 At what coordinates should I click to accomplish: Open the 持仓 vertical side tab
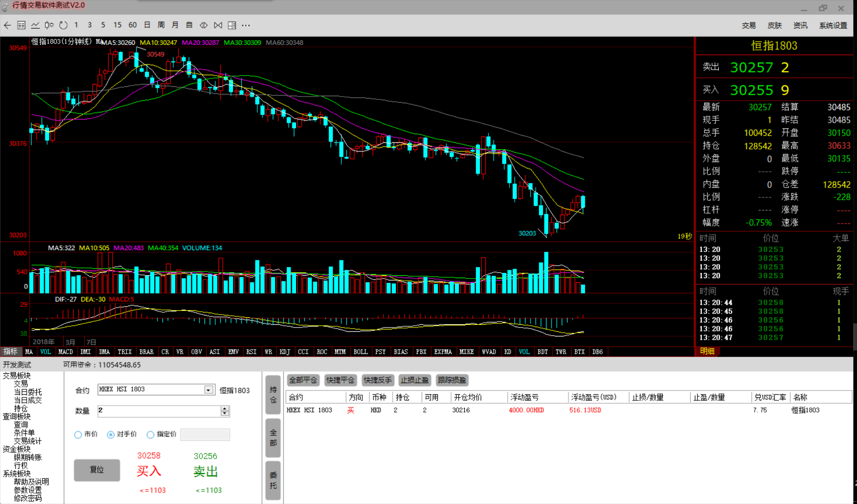click(273, 395)
